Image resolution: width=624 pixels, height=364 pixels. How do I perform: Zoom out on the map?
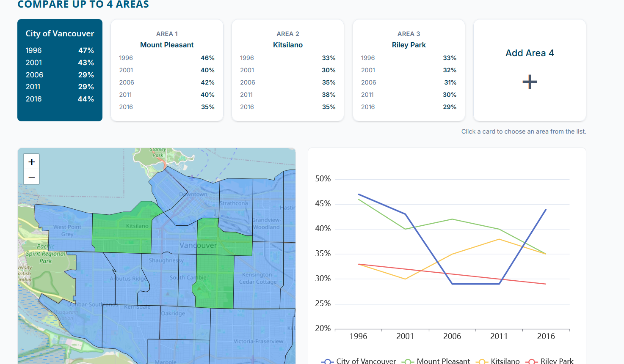pyautogui.click(x=32, y=177)
